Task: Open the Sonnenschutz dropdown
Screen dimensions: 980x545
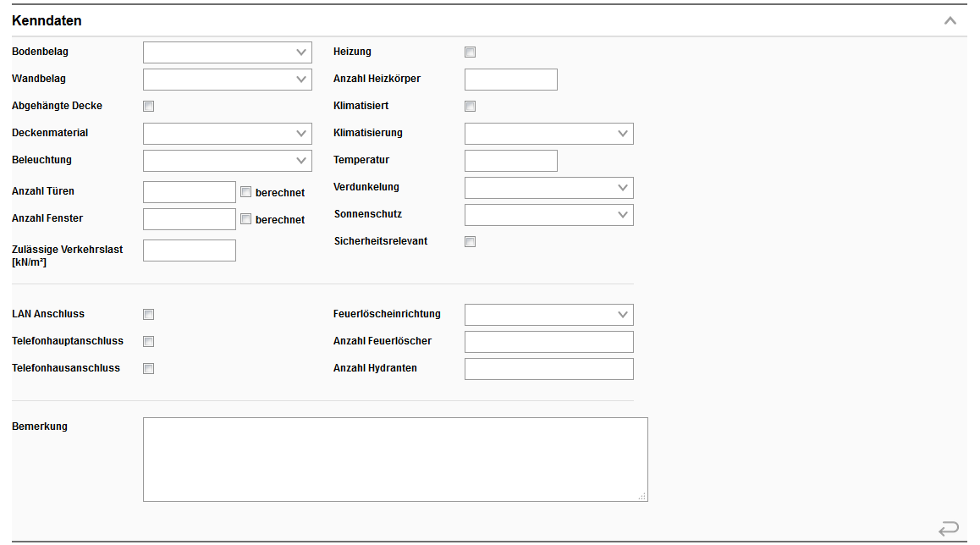Action: coord(548,215)
